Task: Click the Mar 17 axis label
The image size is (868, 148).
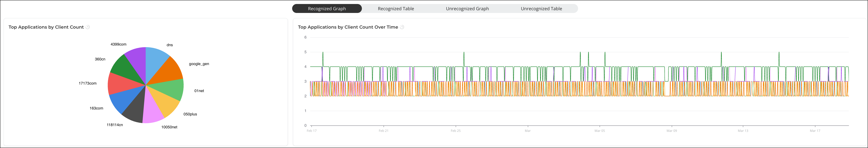Action: (815, 131)
